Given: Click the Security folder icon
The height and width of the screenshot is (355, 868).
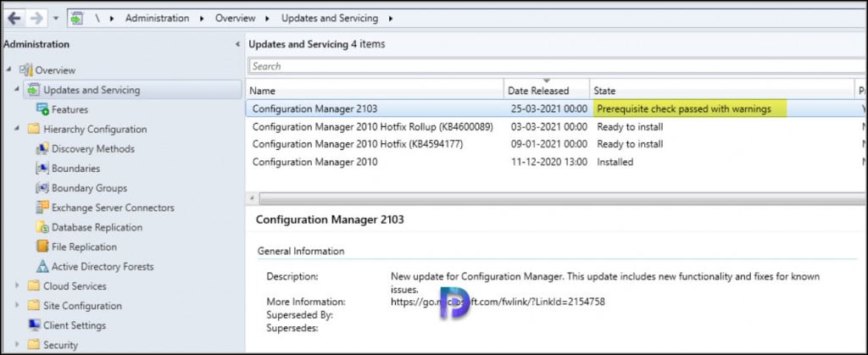Looking at the screenshot, I should (x=34, y=345).
